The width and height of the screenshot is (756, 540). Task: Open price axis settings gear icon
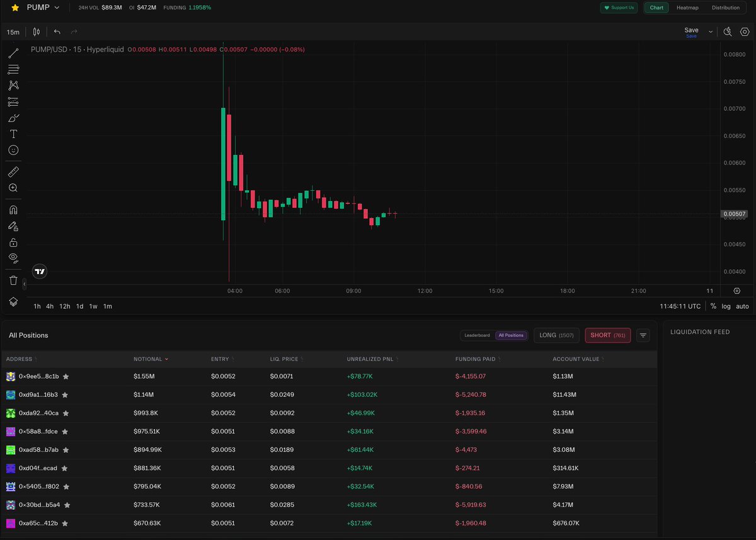[737, 290]
